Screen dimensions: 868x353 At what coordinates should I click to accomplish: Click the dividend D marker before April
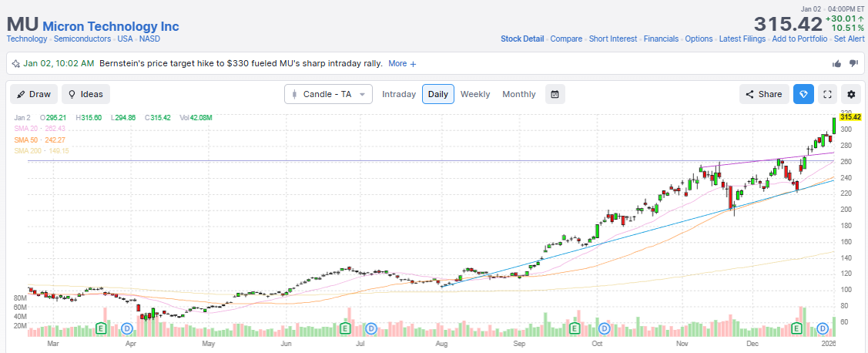(x=127, y=328)
